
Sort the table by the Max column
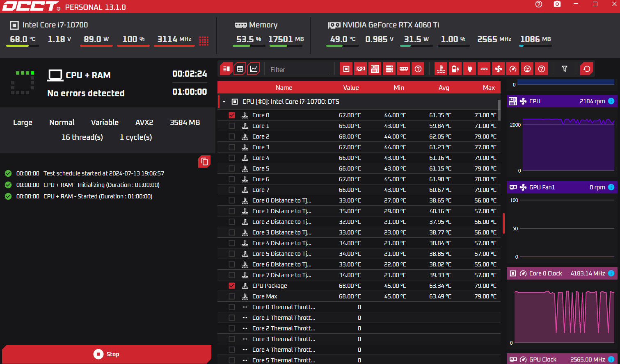click(489, 88)
